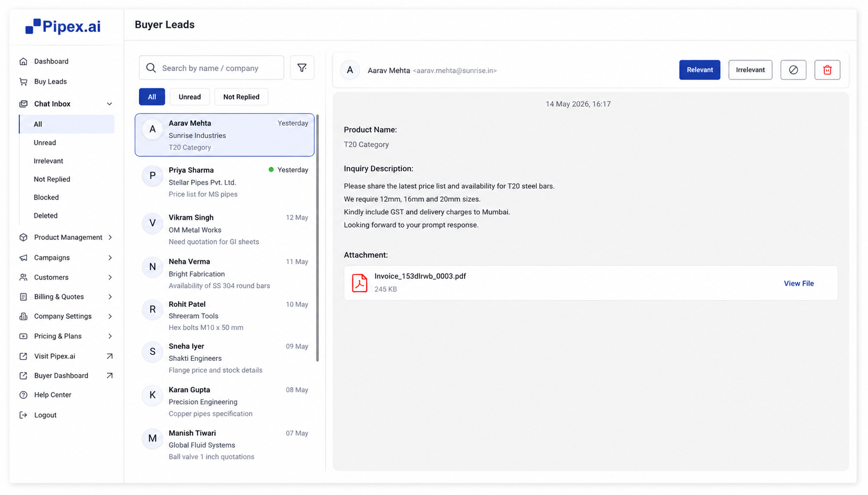
Task: Click the Dashboard home icon
Action: tap(24, 62)
